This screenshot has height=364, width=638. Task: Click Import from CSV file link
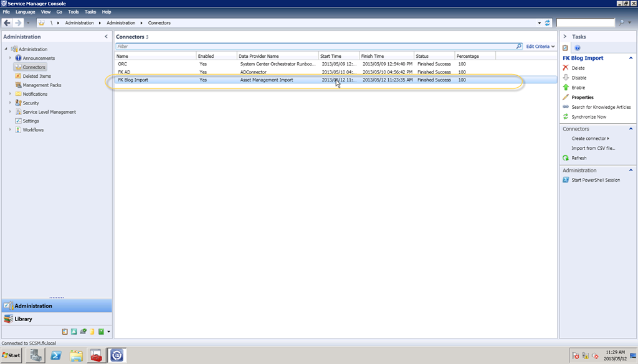593,148
